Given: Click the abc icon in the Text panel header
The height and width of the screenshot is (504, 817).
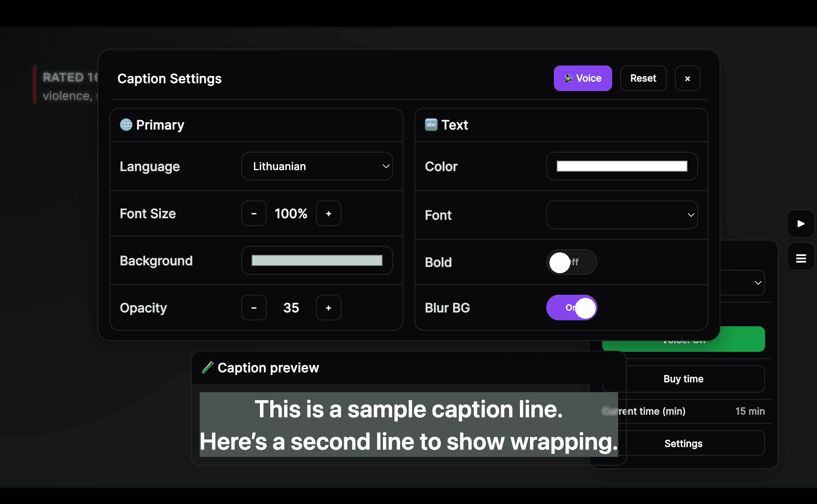Looking at the screenshot, I should (431, 125).
